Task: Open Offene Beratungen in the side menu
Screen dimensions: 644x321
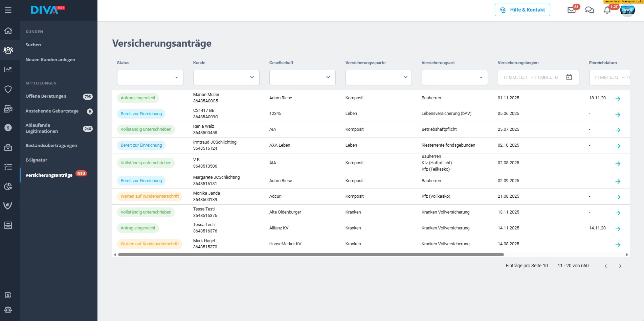Action: click(46, 96)
